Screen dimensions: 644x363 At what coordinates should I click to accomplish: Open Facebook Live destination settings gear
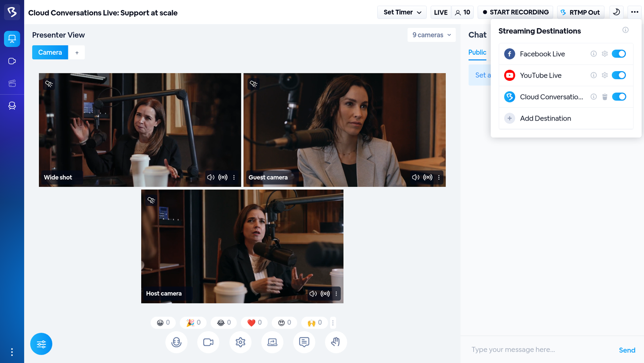[x=605, y=54]
